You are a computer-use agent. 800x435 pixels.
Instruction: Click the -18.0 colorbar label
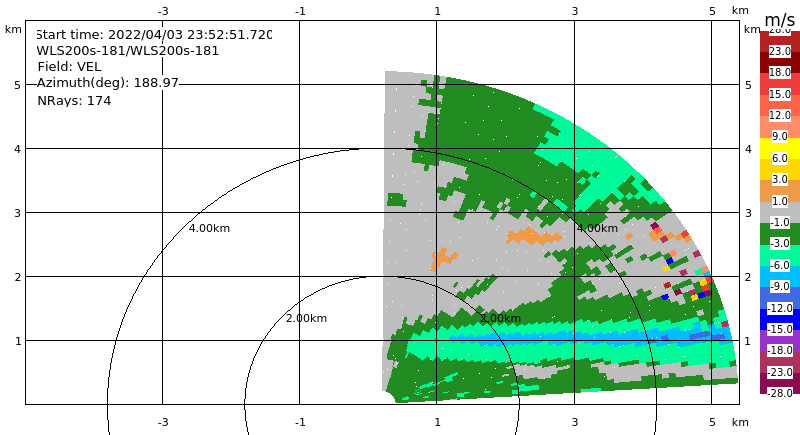point(780,350)
